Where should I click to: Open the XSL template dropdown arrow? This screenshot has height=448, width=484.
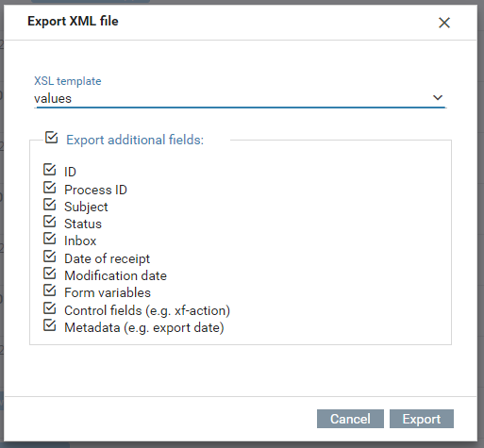[438, 98]
